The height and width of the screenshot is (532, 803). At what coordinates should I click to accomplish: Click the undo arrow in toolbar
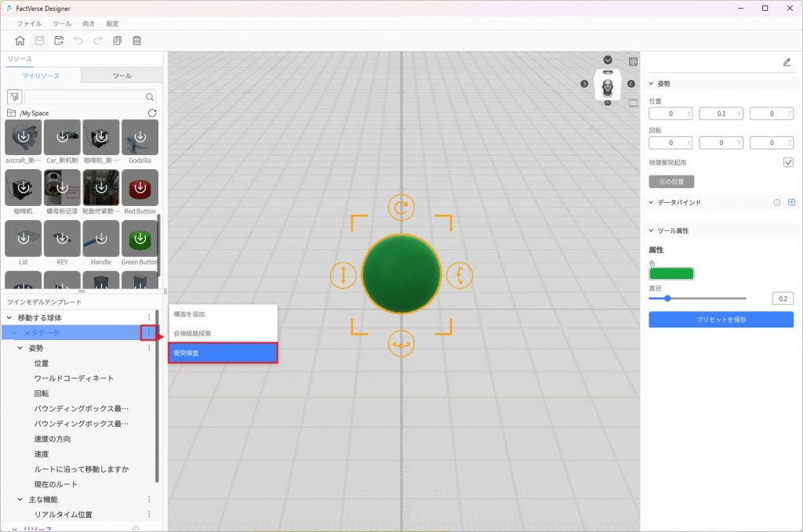pos(78,41)
